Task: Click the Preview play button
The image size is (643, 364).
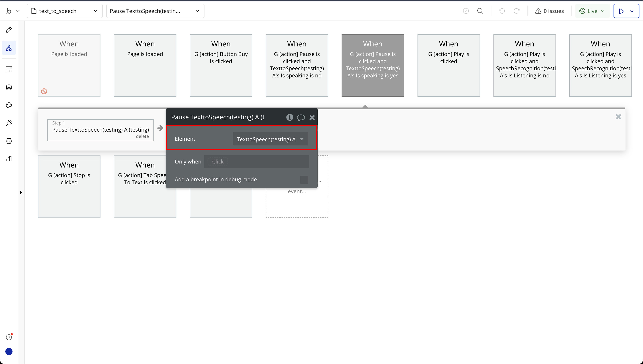Action: (x=621, y=11)
